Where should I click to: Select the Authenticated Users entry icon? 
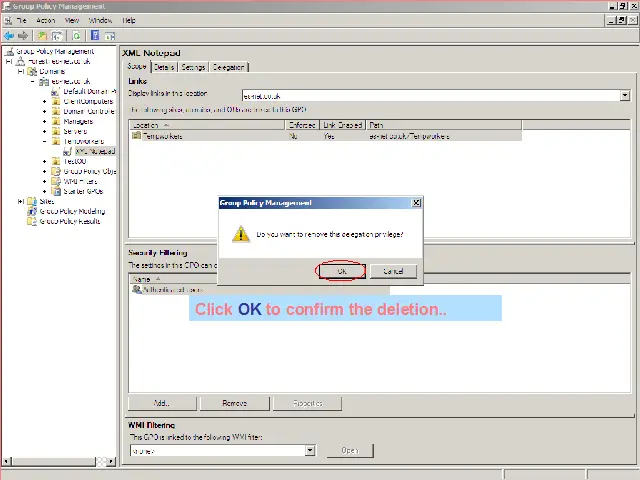point(136,290)
